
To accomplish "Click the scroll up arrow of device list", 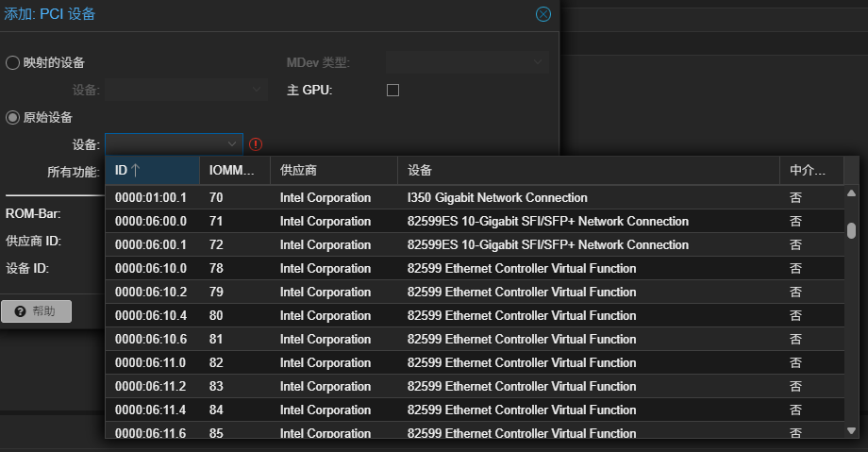I will pyautogui.click(x=851, y=193).
